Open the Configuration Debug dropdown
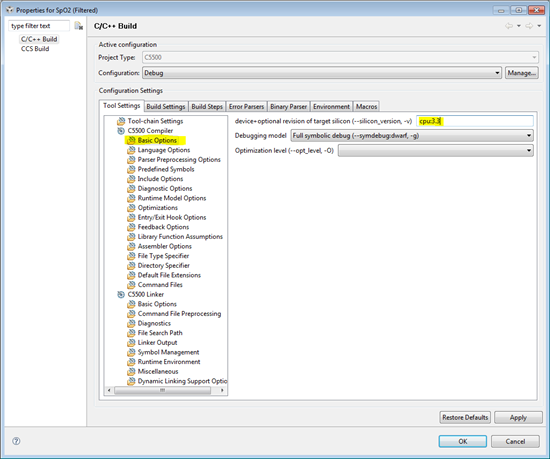This screenshot has width=550, height=459. coord(322,73)
